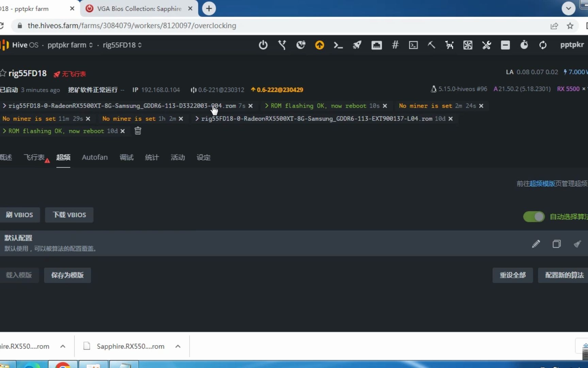The width and height of the screenshot is (588, 368).
Task: Clear default config with broom icon
Action: click(x=577, y=244)
